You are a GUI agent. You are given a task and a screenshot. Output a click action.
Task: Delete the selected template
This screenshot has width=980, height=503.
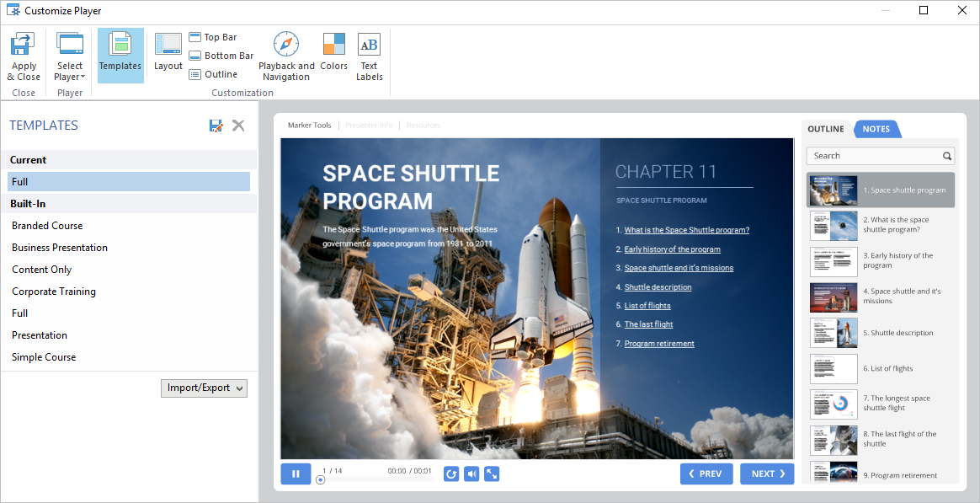(238, 125)
